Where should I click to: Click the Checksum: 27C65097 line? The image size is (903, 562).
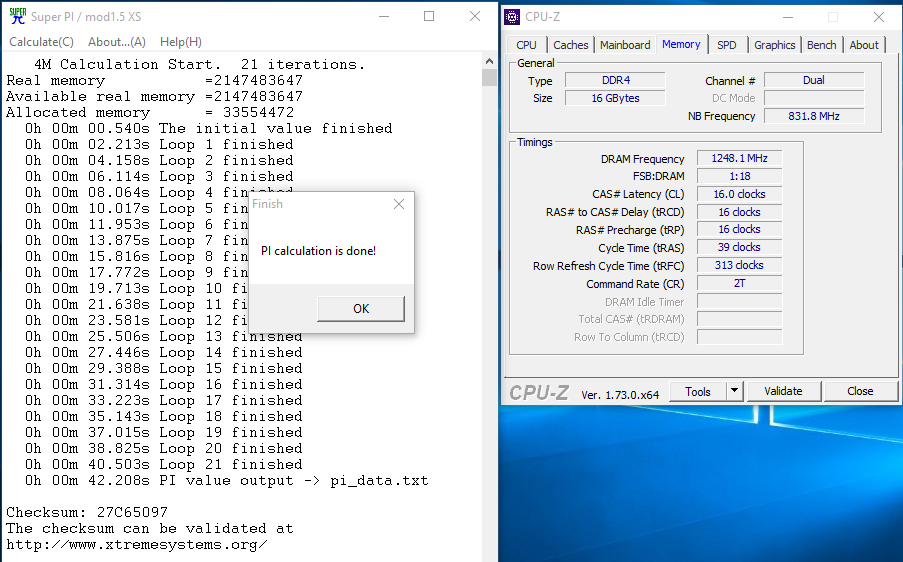87,512
